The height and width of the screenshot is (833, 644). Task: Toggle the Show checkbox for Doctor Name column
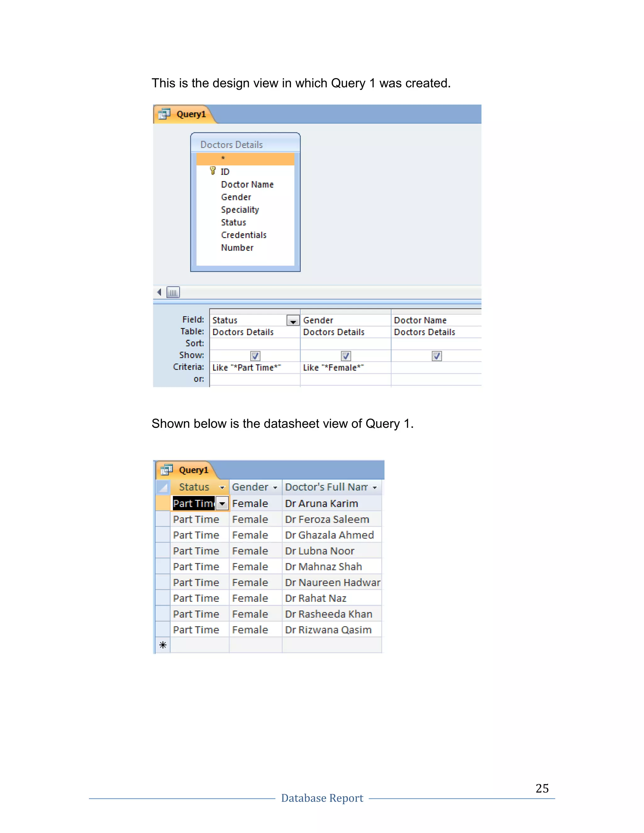(x=437, y=356)
